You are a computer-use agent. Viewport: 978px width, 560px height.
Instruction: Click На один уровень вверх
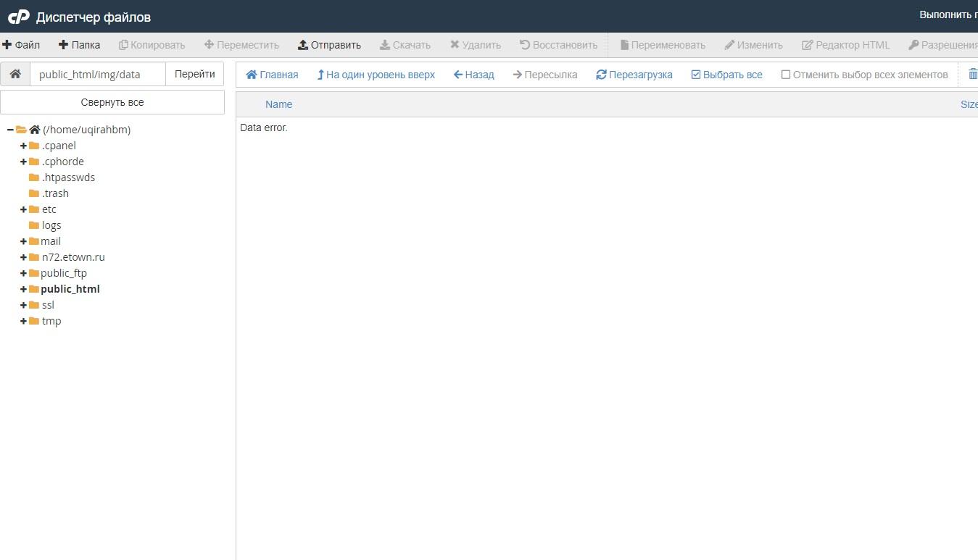pyautogui.click(x=376, y=75)
